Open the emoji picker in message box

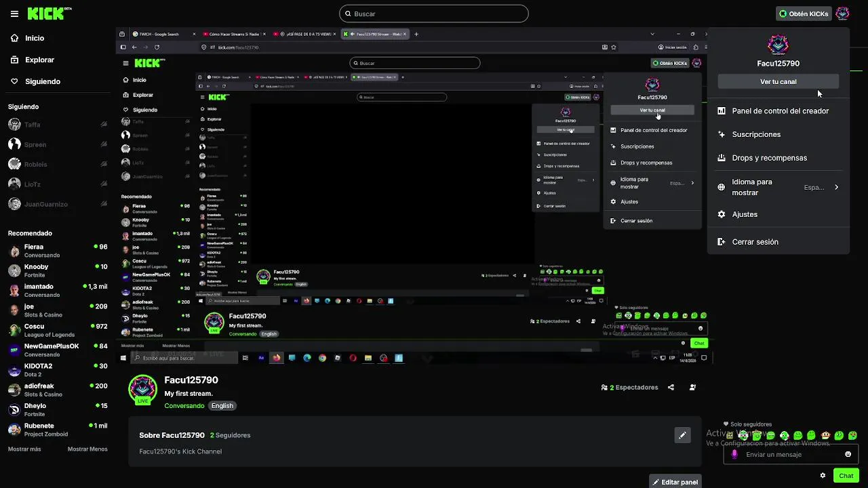pyautogui.click(x=848, y=454)
